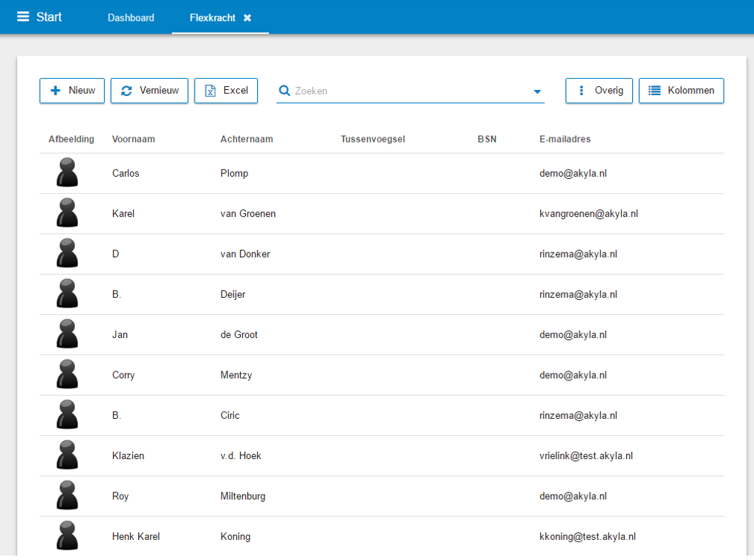Click the avatar in the Ciric row

coord(68,414)
